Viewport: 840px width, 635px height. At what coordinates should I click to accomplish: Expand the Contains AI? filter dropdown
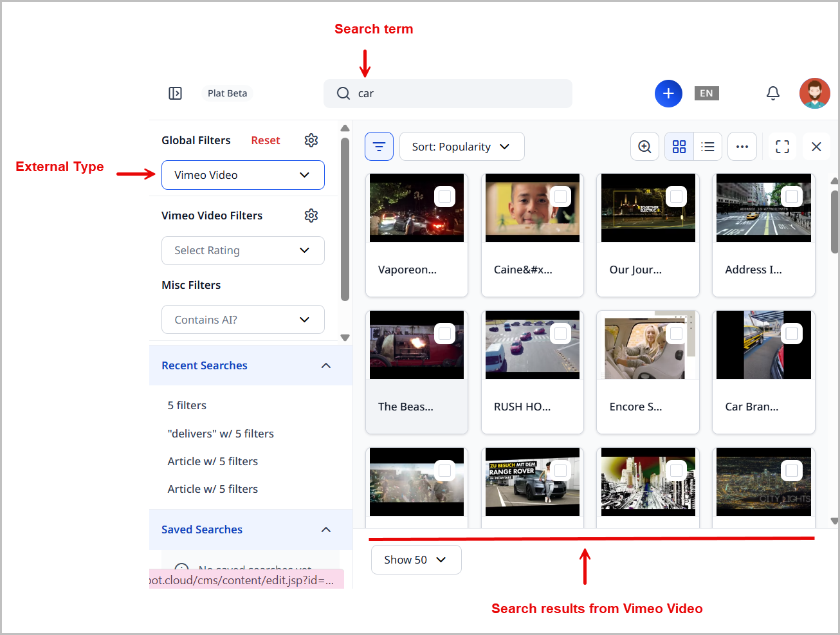point(242,319)
